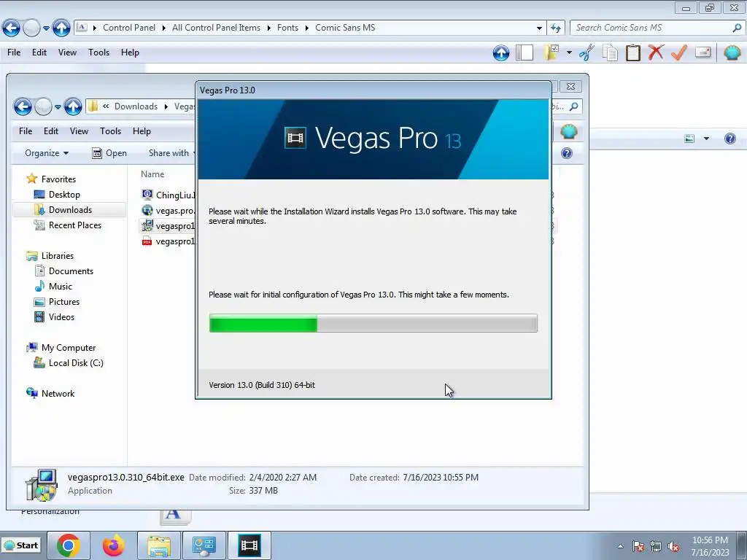
Task: Open File menu in Downloads window
Action: (x=26, y=131)
